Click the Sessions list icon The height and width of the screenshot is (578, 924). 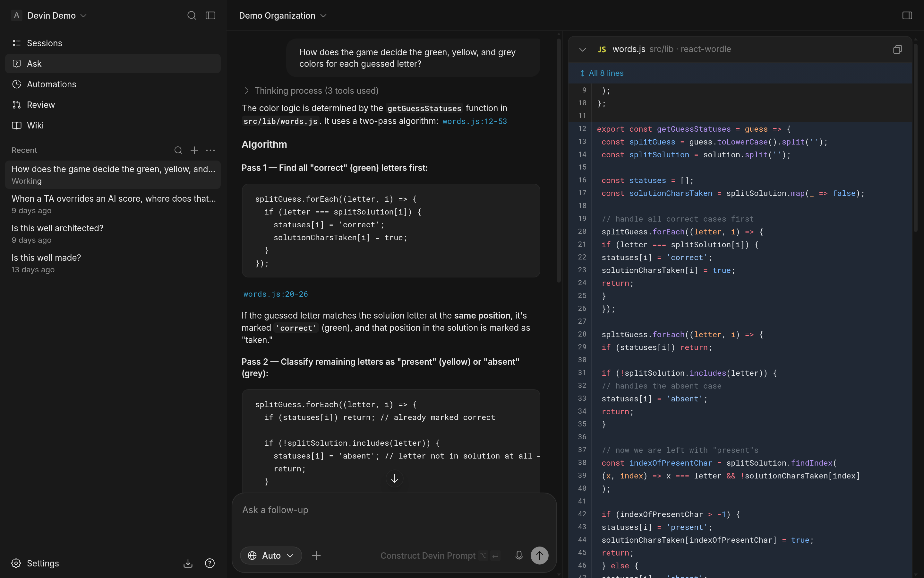(x=16, y=43)
